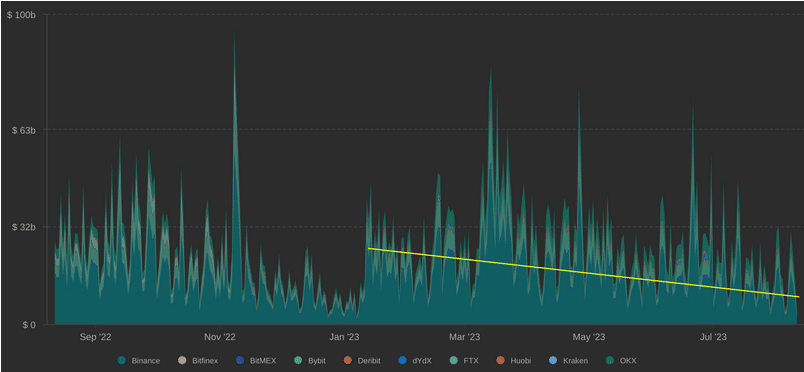Click the $ 0 axis label
Image resolution: width=804 pixels, height=372 pixels.
point(28,325)
